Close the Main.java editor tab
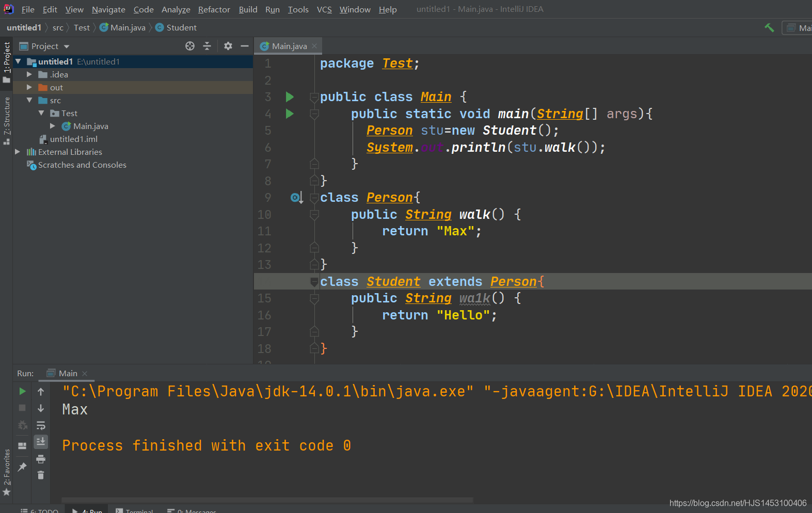This screenshot has width=812, height=513. pyautogui.click(x=314, y=46)
